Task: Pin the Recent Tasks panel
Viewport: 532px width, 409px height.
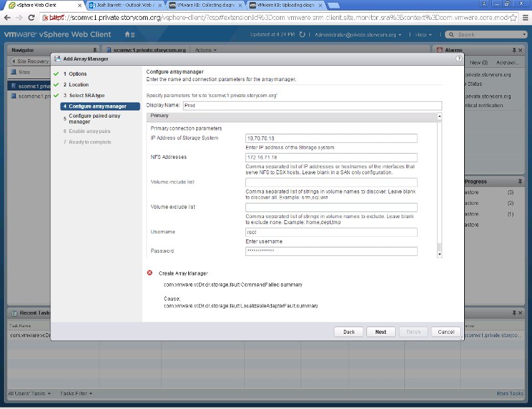Action: (514, 313)
